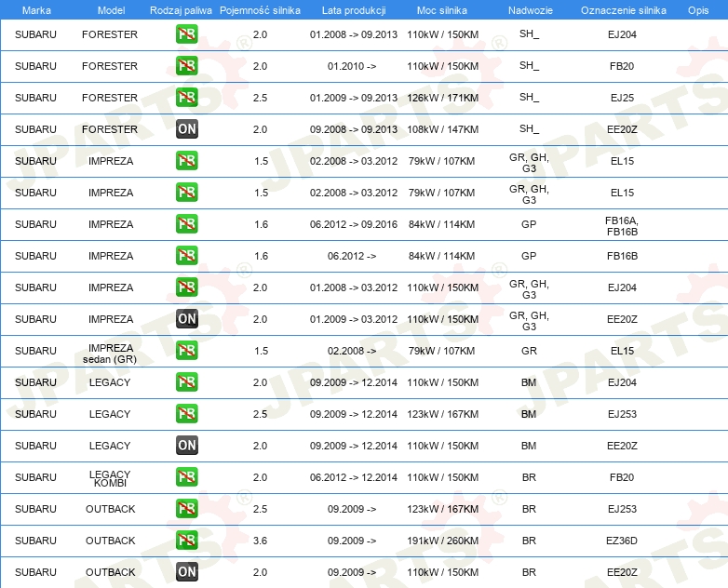Click GP body cell in FB16A, FB16B row
This screenshot has width=728, height=588.
(x=529, y=224)
